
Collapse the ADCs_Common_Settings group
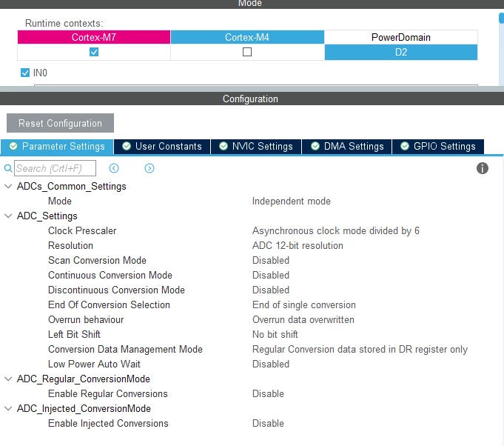tap(8, 186)
